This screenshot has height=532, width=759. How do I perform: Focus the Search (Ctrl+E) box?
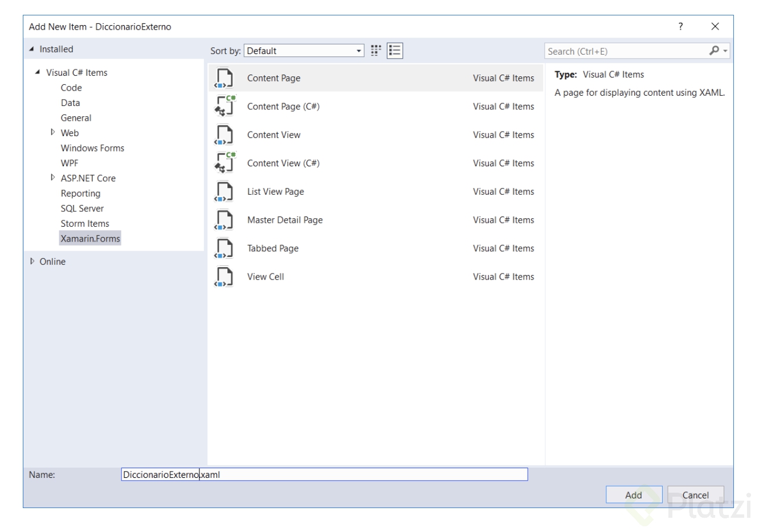pos(627,51)
